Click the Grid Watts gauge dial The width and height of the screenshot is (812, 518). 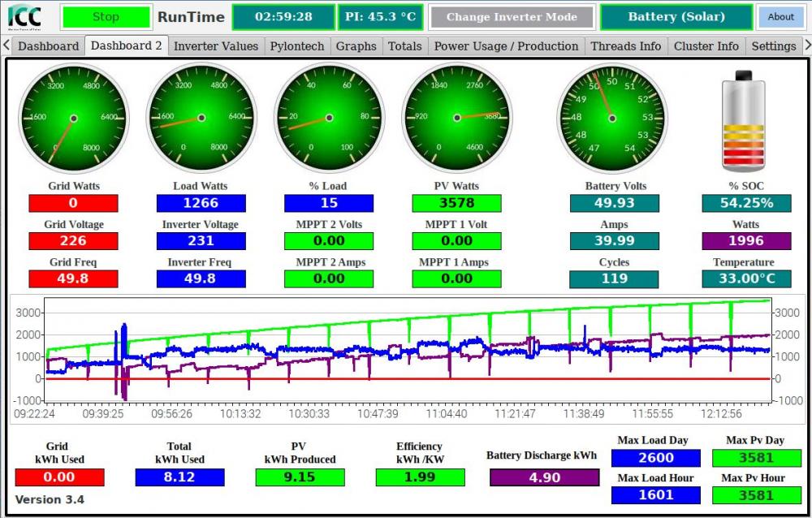(x=74, y=118)
